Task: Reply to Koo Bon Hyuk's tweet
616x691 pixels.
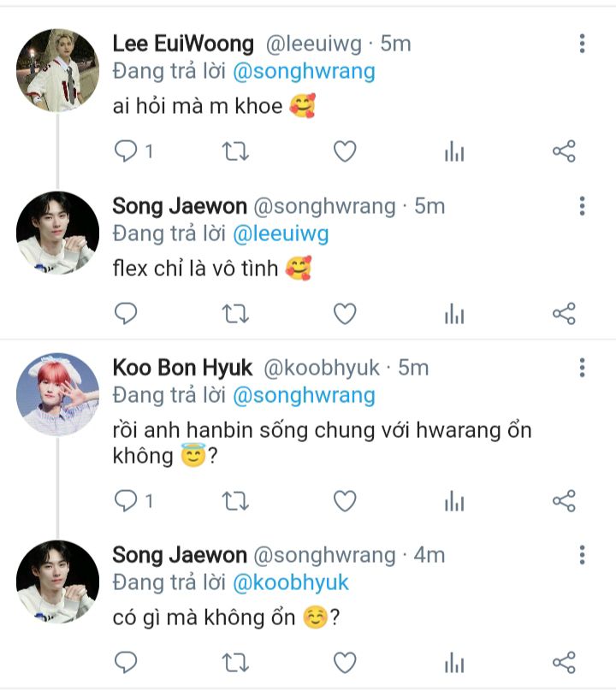Action: pos(127,501)
